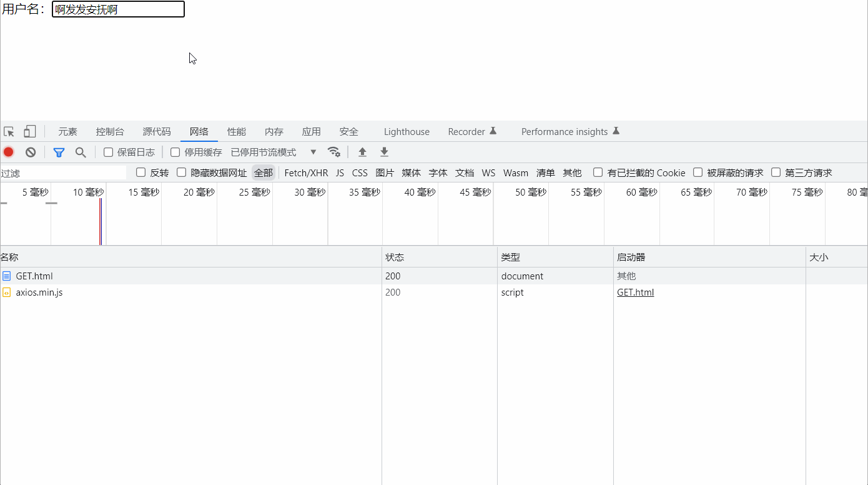Viewport: 868px width, 485px height.
Task: Switch to the 元素 tab
Action: pos(68,132)
